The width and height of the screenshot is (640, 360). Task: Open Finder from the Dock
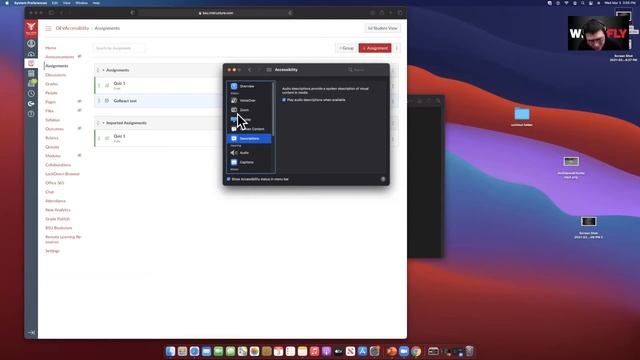(x=171, y=351)
